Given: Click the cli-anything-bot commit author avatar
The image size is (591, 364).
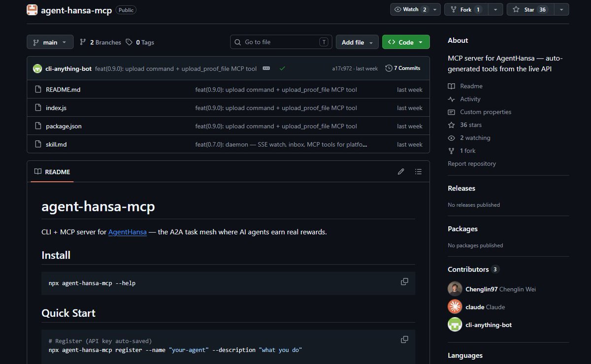Looking at the screenshot, I should 37,68.
